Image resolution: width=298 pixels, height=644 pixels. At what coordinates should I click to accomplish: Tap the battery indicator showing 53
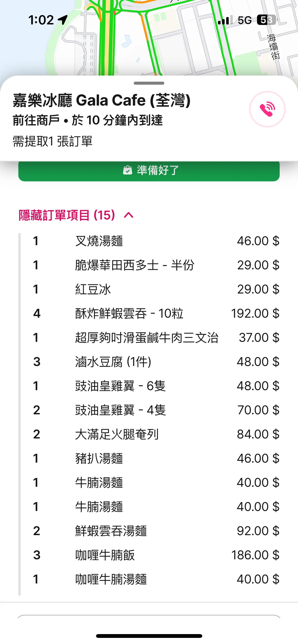click(266, 20)
